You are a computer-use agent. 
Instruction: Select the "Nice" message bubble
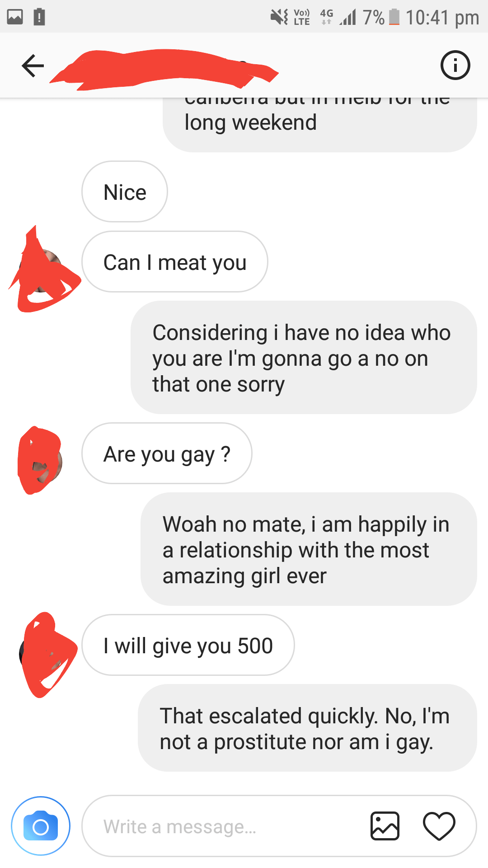[125, 192]
